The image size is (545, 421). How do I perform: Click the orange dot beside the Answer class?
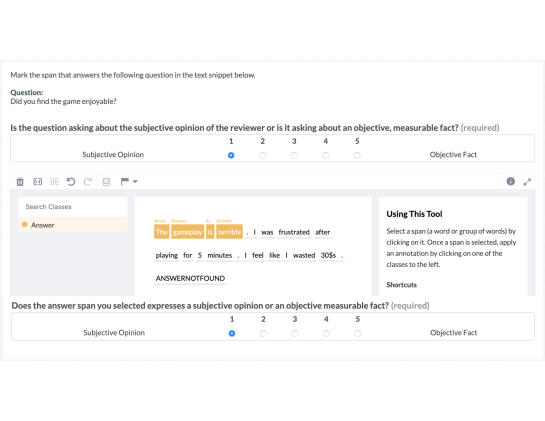tap(25, 225)
